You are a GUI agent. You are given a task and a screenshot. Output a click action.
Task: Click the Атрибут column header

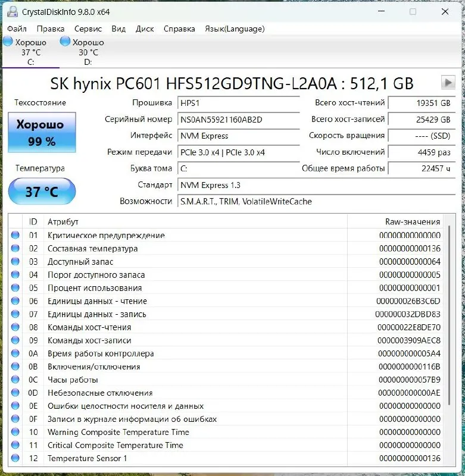tap(196, 222)
